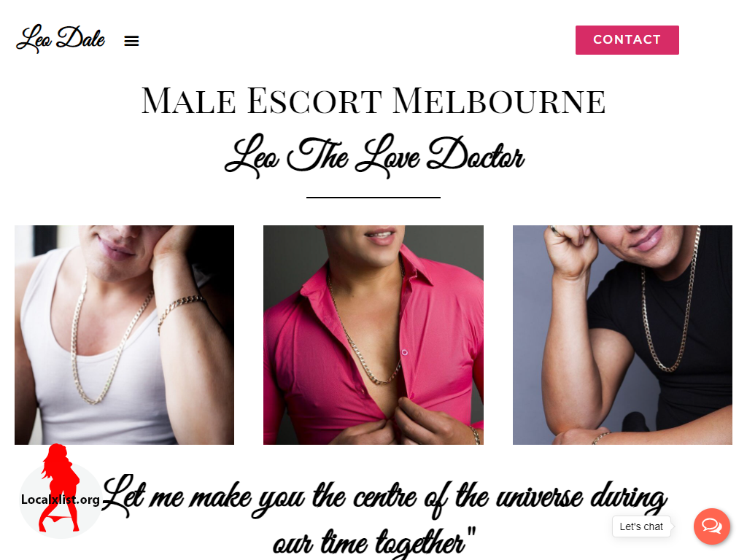Click the red silhouette figure watermark
Viewport: 747px width, 560px height.
59,488
